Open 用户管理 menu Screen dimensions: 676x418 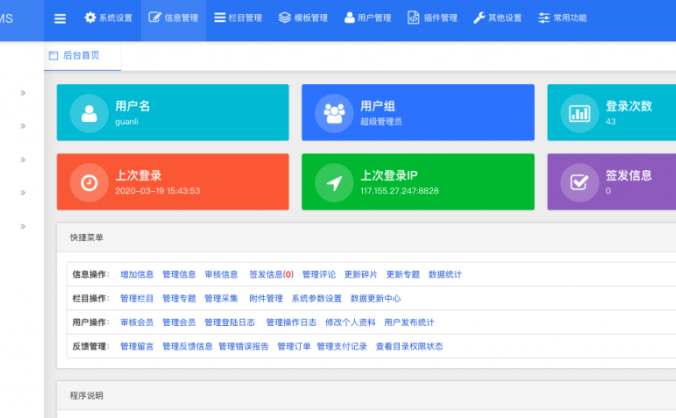(x=368, y=18)
